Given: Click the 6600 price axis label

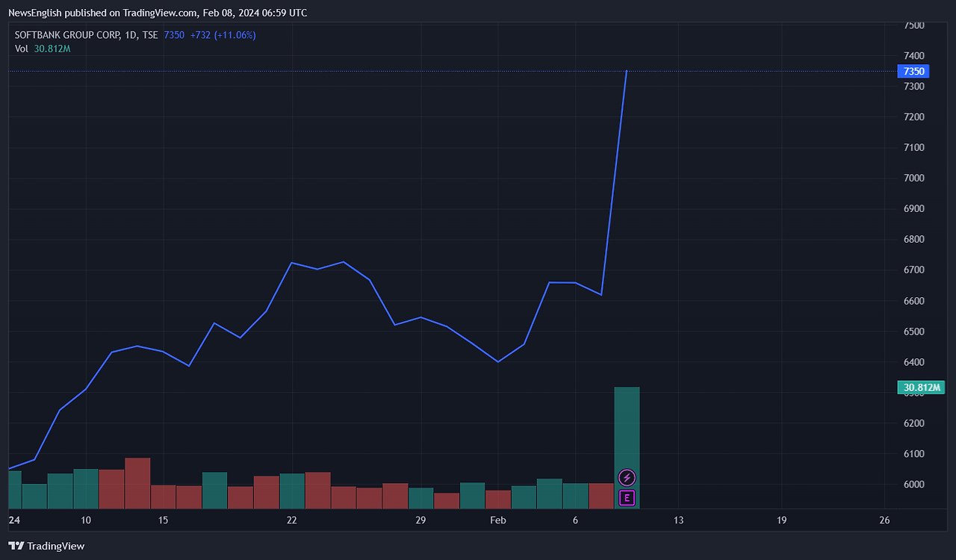Looking at the screenshot, I should [914, 301].
